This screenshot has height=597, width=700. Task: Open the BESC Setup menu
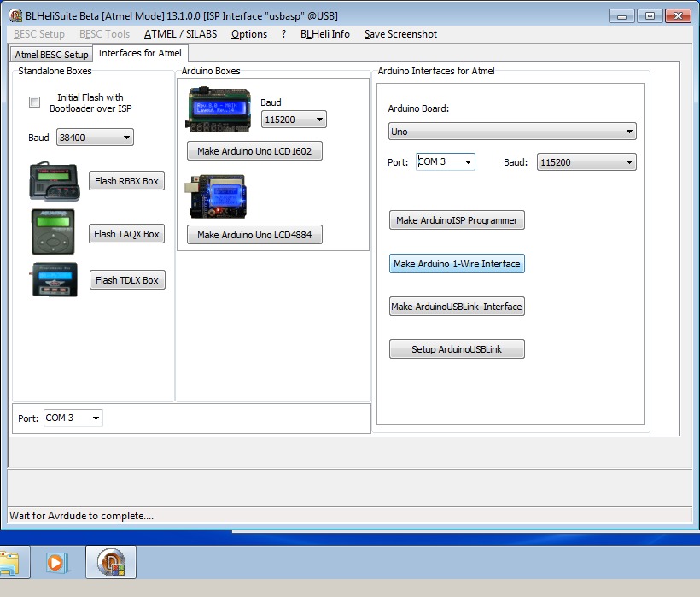(38, 34)
